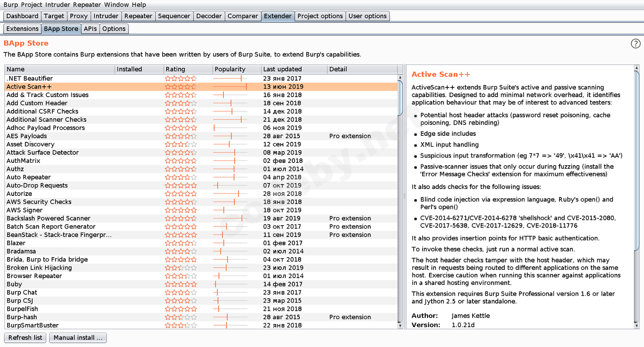Image resolution: width=644 pixels, height=347 pixels.
Task: Click the extension list scrollbar thumb
Action: click(x=400, y=98)
